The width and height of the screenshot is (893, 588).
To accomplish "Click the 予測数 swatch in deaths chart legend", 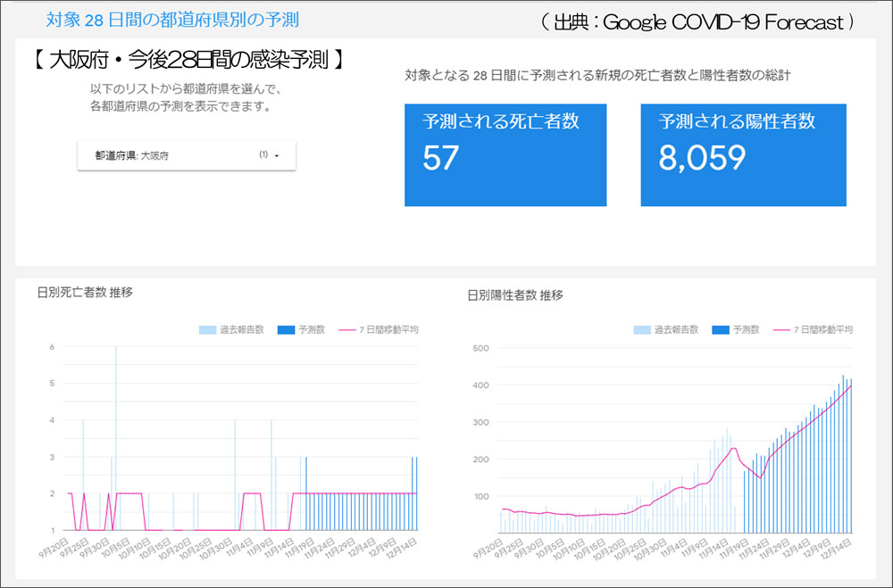I will tap(286, 329).
